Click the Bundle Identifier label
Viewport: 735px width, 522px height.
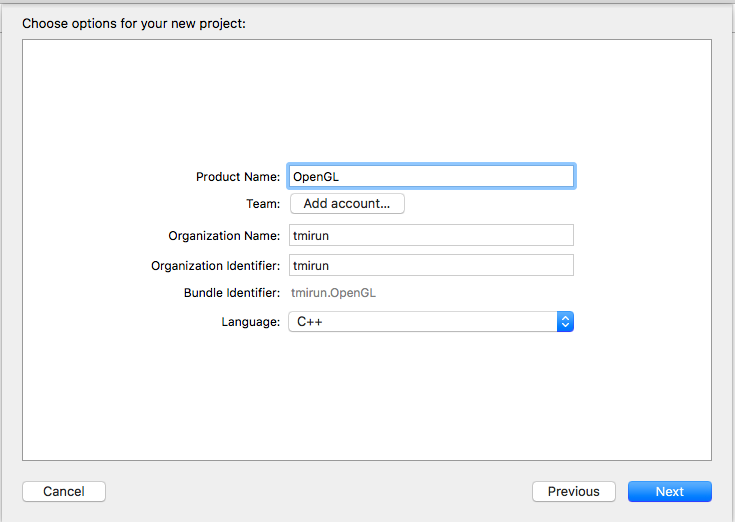(x=232, y=293)
